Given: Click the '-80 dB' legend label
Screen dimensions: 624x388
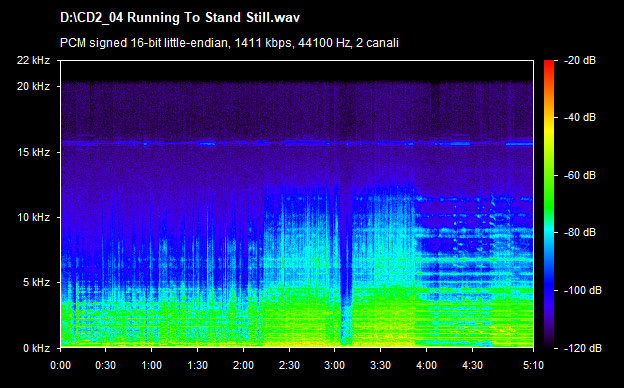Looking at the screenshot, I should (x=580, y=232).
